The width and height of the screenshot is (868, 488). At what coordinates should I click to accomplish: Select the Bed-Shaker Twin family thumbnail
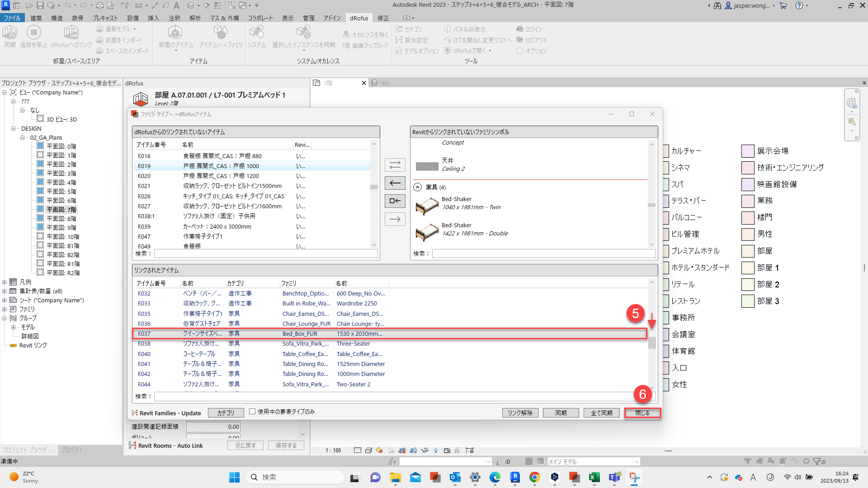[x=427, y=206]
